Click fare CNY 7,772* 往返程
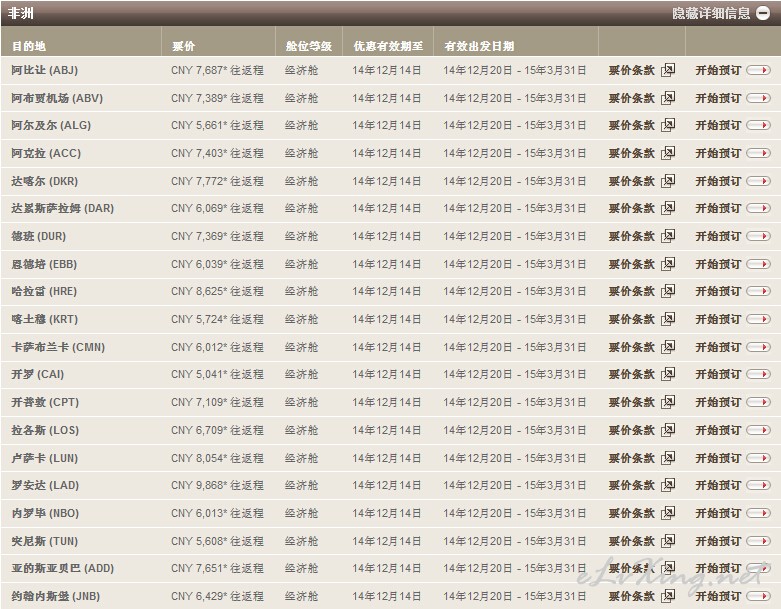Viewport: 781px width, 609px height. click(217, 181)
